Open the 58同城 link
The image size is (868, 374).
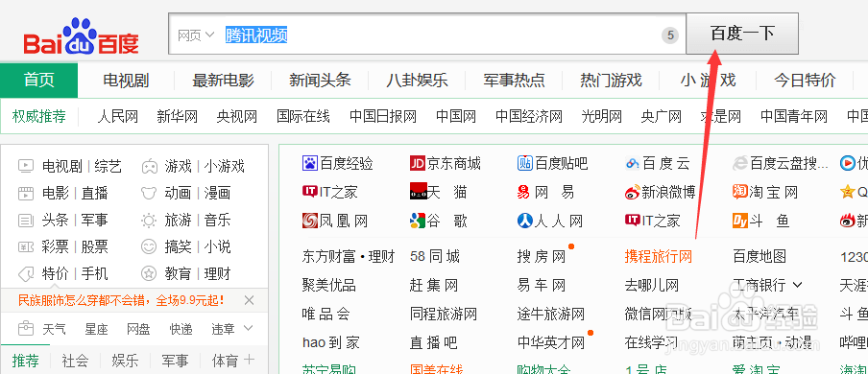[x=435, y=257]
